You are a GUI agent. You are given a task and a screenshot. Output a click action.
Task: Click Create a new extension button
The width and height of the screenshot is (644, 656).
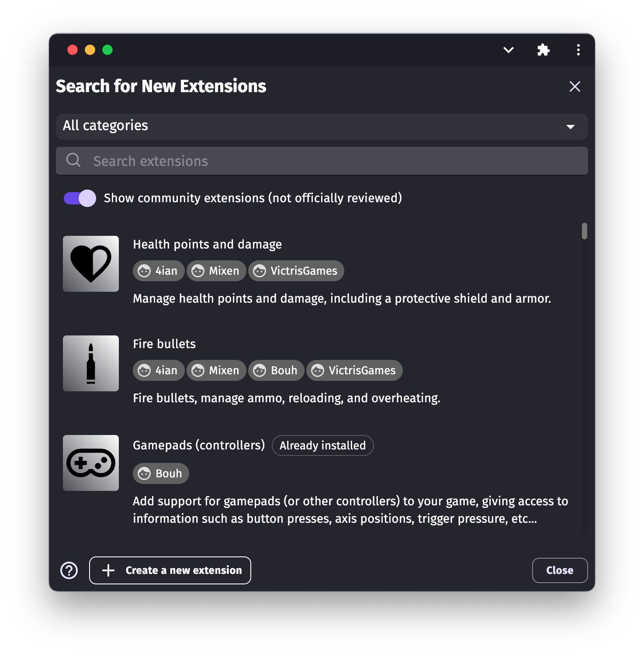pos(170,570)
